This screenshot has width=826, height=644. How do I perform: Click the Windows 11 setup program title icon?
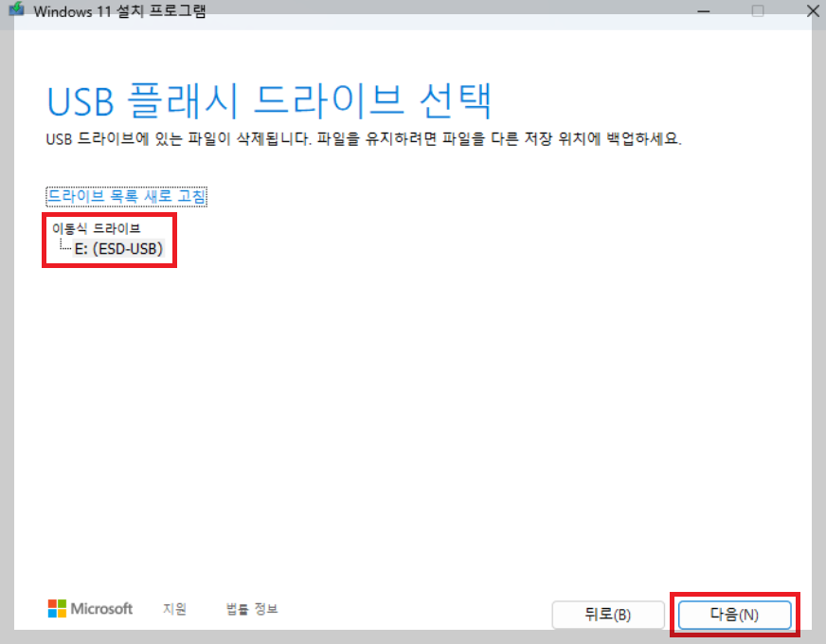16,9
